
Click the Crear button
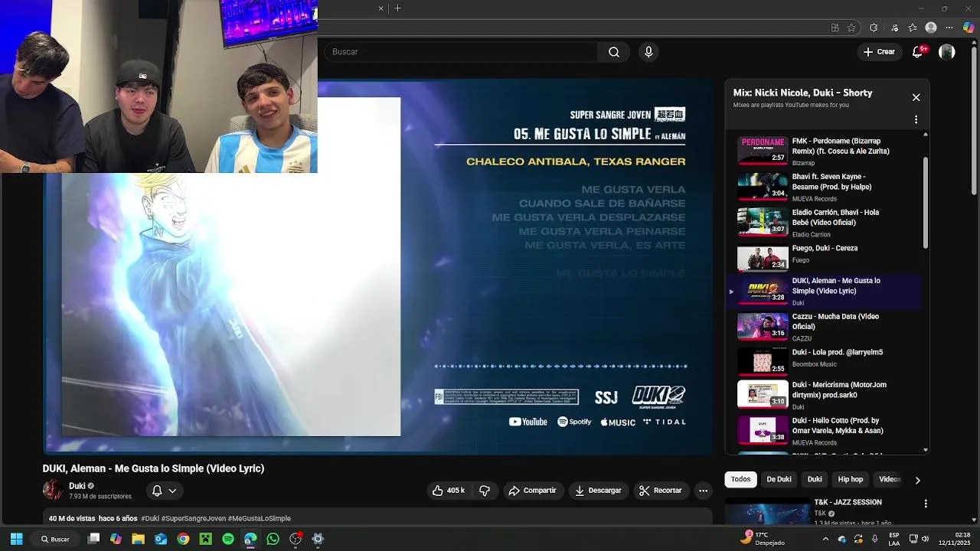[878, 52]
